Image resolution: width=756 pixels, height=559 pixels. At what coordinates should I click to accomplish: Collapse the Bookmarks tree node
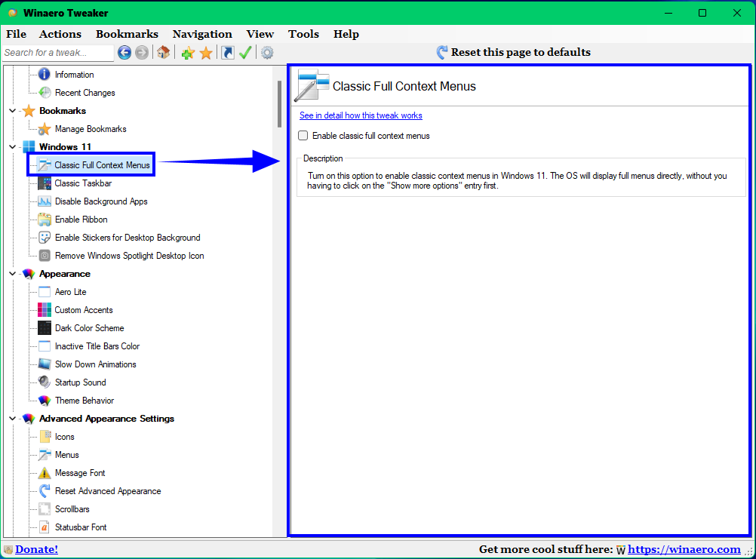coord(13,111)
